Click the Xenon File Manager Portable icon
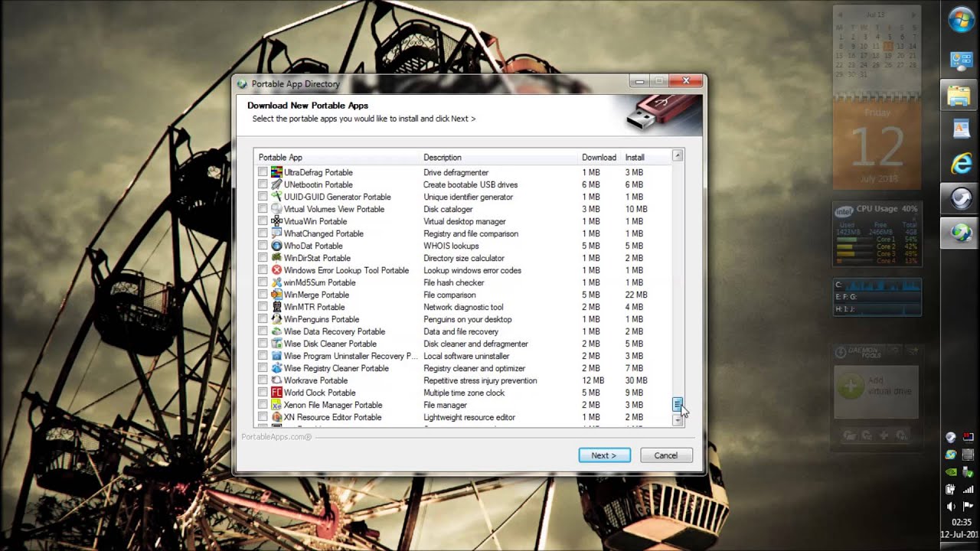 276,405
